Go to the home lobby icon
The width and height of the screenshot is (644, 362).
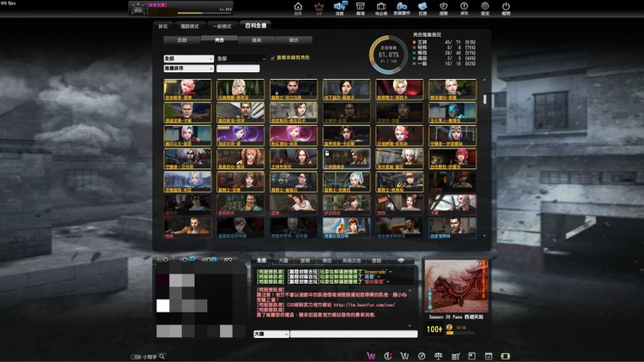pyautogui.click(x=298, y=9)
